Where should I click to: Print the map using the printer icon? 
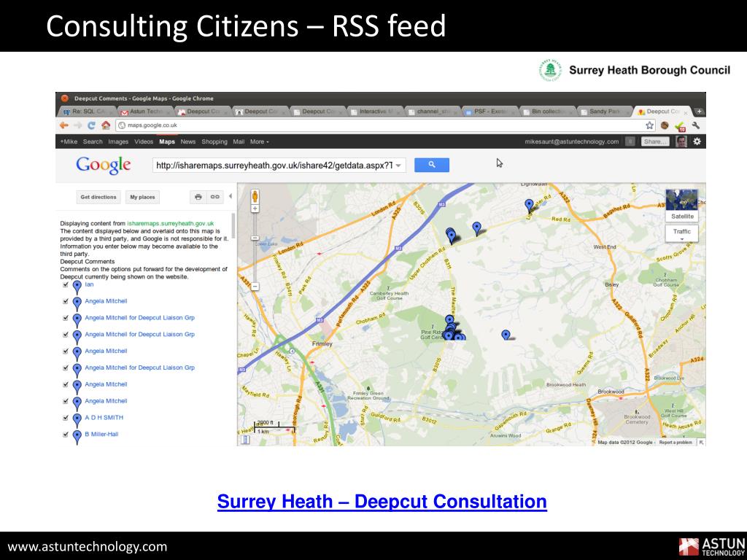coord(198,197)
